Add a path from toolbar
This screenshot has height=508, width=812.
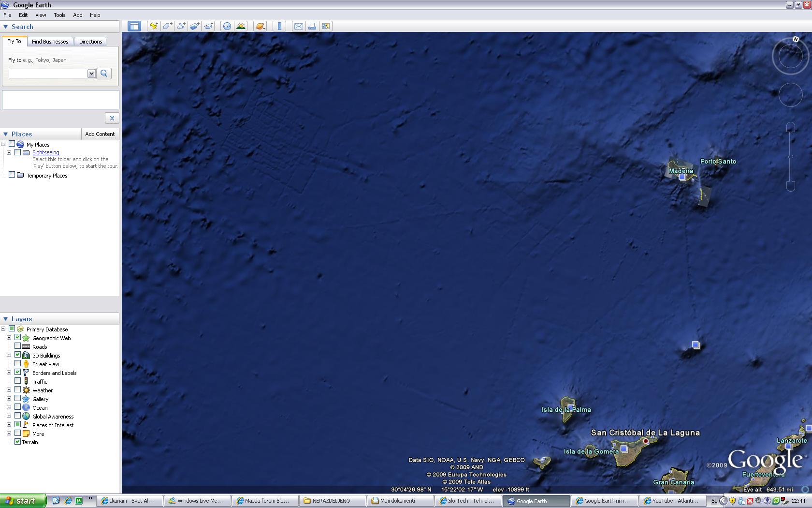181,26
